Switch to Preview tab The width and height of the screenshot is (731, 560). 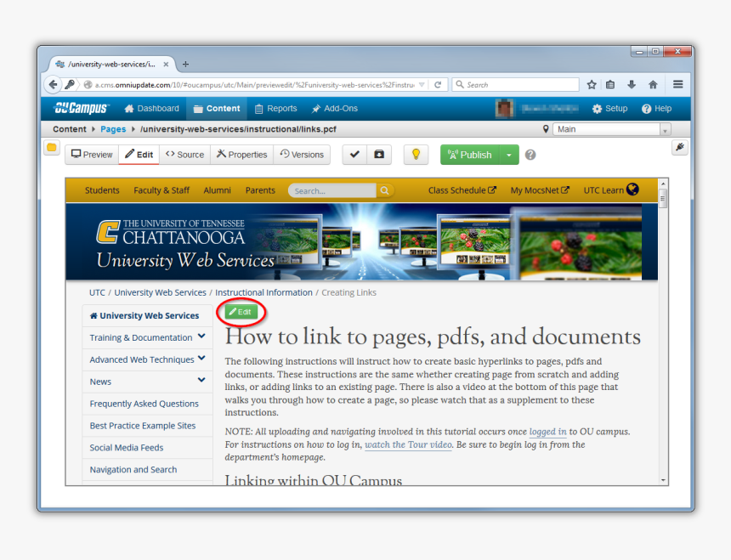coord(93,155)
